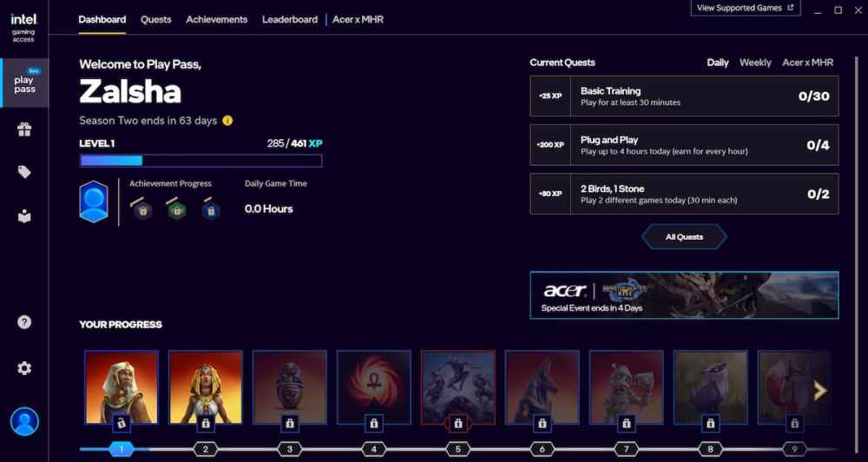Go to the Leaderboard tab

[x=289, y=19]
